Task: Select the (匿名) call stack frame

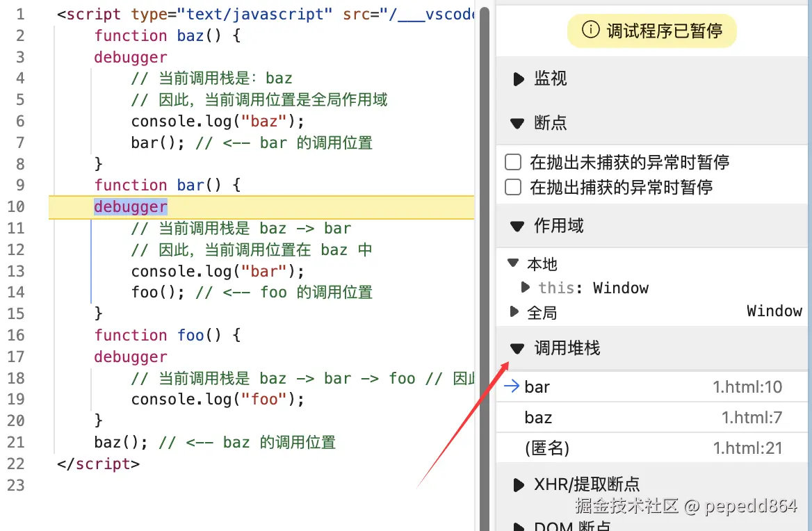Action: (x=651, y=448)
